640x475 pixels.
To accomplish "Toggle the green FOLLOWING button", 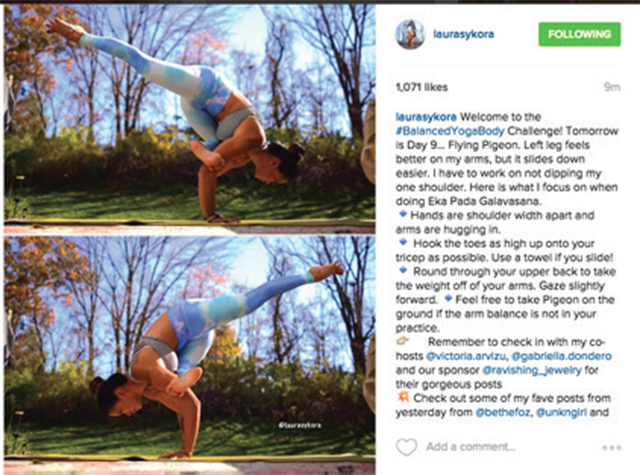I will point(580,34).
